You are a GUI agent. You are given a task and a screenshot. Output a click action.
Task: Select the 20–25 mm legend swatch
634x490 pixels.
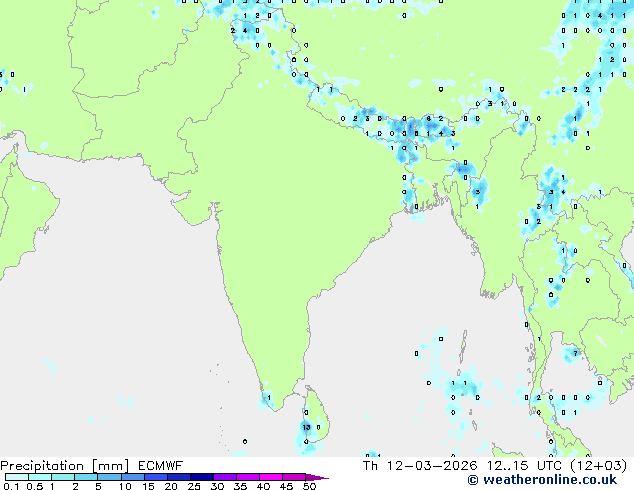pyautogui.click(x=179, y=477)
